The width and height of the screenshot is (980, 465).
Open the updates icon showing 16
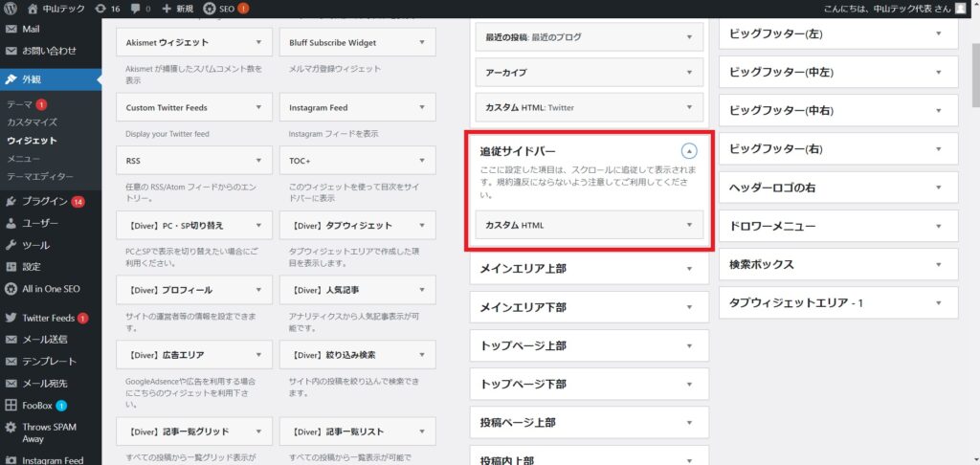[101, 9]
